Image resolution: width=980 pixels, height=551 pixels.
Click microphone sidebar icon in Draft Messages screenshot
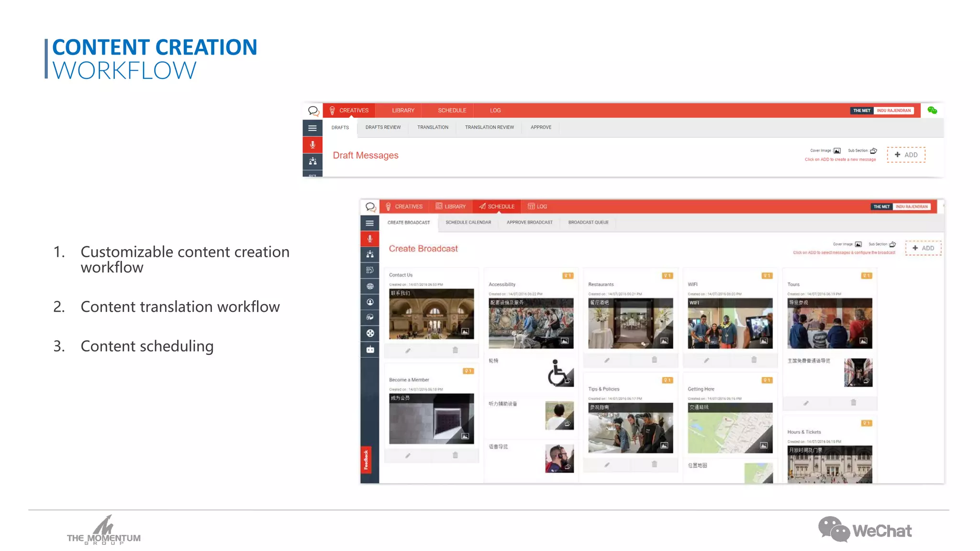312,145
